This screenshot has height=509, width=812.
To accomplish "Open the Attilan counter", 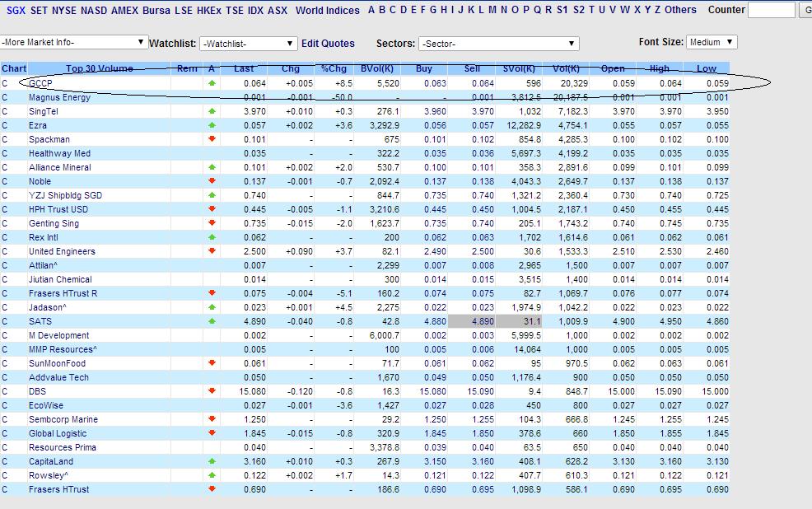I will [x=43, y=265].
